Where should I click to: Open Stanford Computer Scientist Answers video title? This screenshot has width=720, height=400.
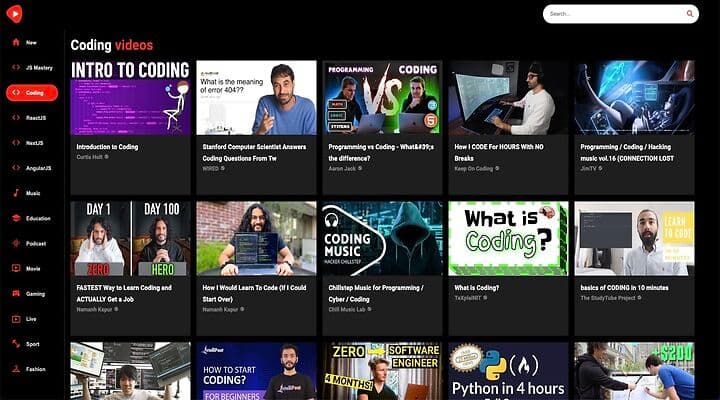(x=254, y=152)
